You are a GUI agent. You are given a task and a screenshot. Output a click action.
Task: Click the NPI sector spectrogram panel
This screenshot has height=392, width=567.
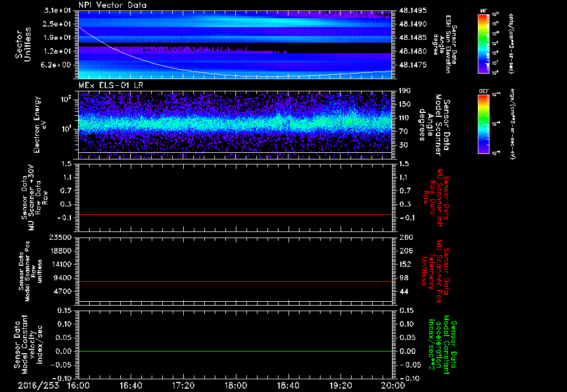click(x=235, y=44)
